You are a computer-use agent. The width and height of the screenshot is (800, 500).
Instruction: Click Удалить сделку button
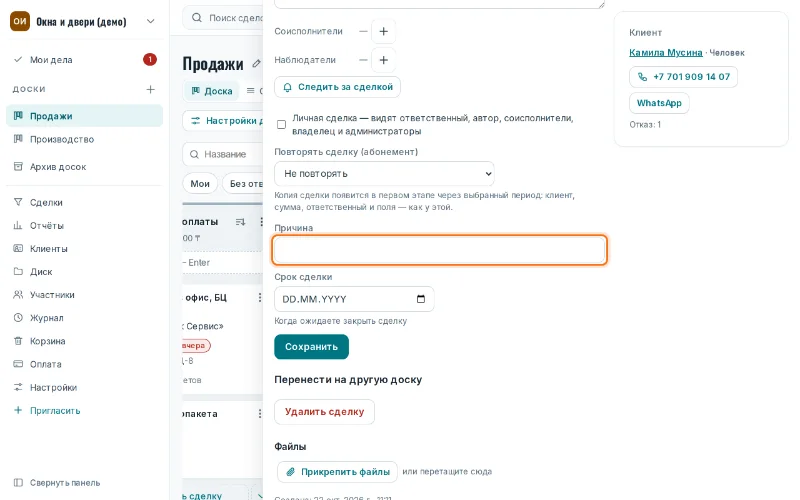[x=324, y=412]
